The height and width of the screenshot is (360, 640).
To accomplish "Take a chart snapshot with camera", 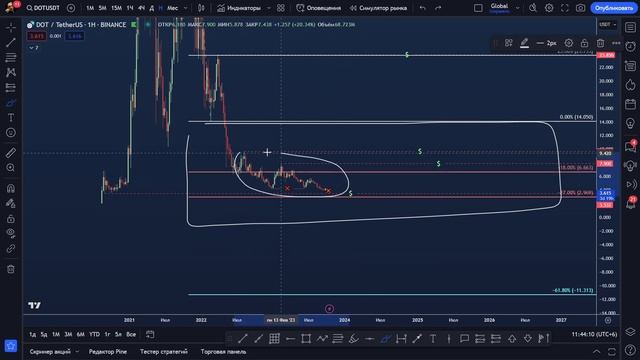I will (580, 8).
